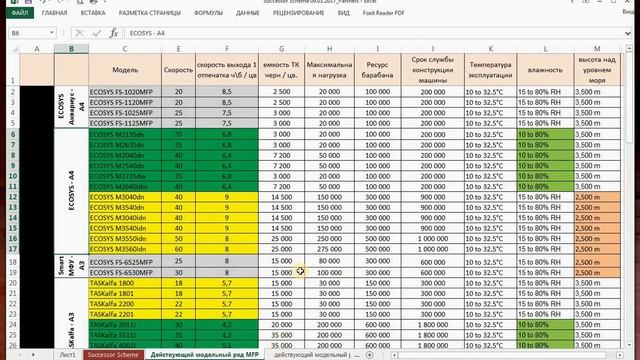Click the horizontal scrollbar left arrow
This screenshot has width=640, height=360.
394,355
